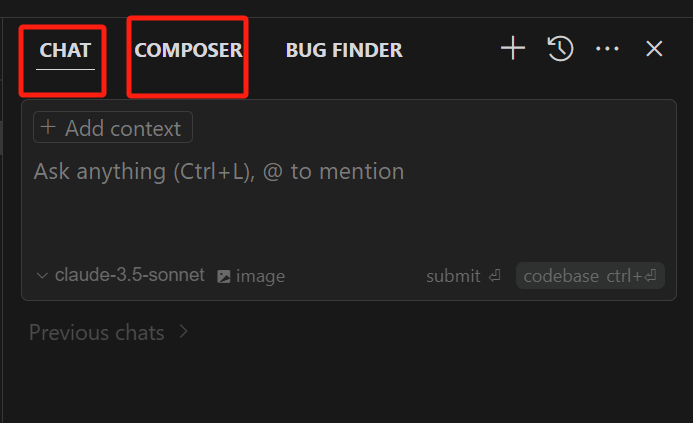693x423 pixels.
Task: Click the image attachment label
Action: point(260,277)
